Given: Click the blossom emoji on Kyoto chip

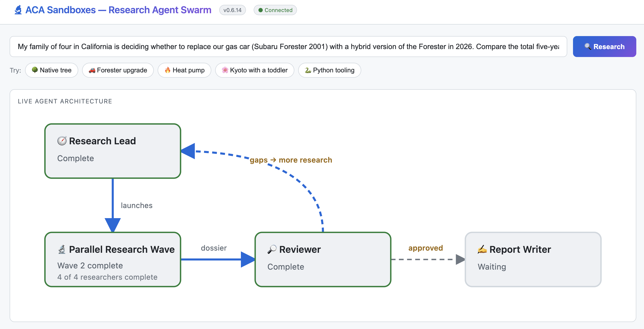Looking at the screenshot, I should (x=225, y=70).
